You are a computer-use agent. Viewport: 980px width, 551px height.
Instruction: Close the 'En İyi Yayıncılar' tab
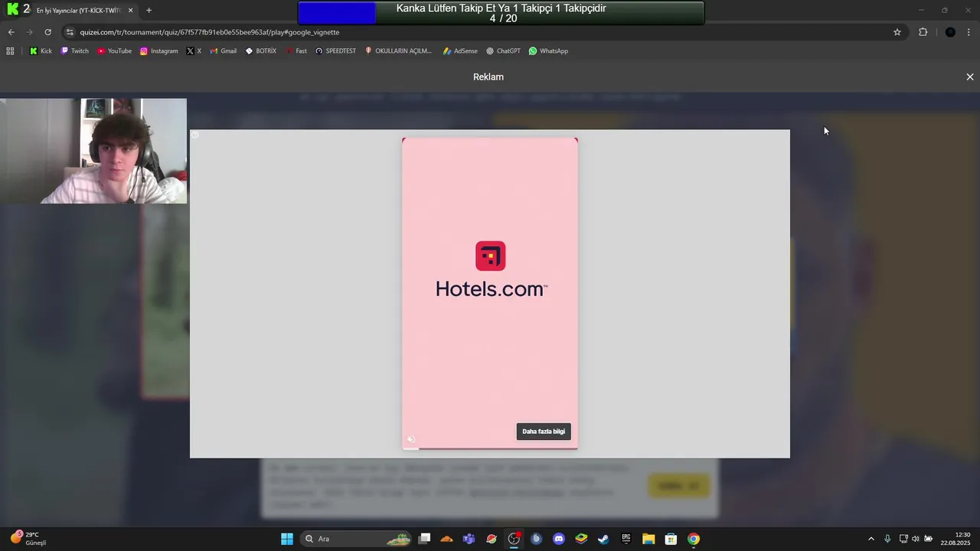coord(131,11)
